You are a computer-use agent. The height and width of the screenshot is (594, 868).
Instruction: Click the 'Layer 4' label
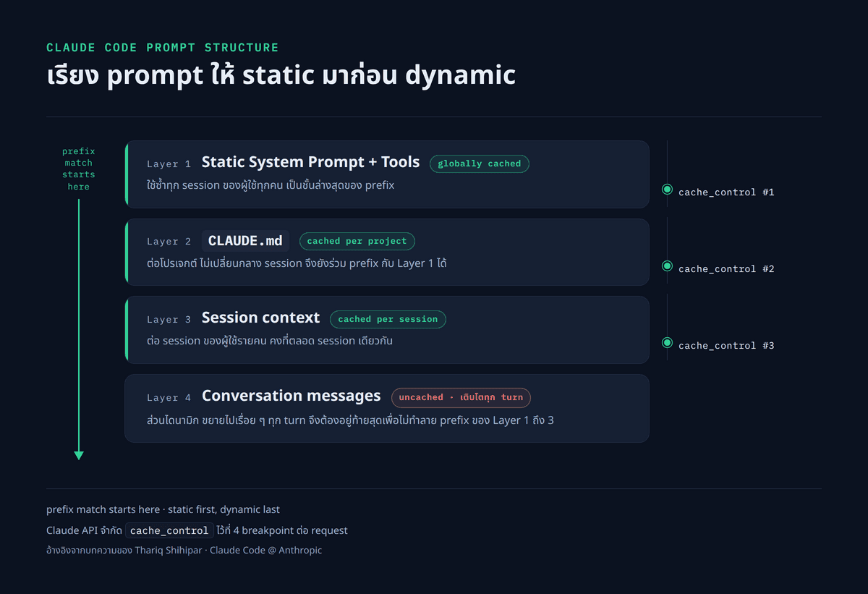click(169, 398)
